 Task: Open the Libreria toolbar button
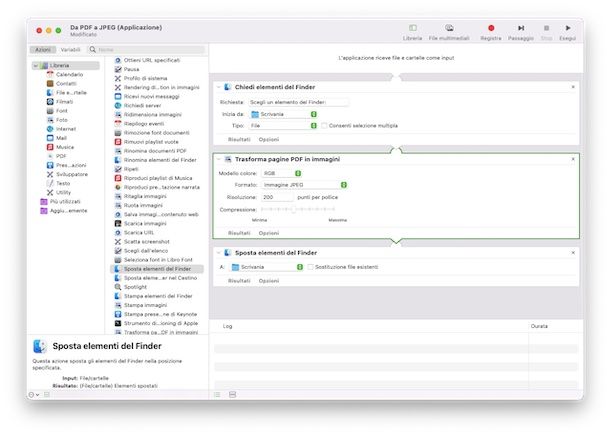[x=412, y=33]
